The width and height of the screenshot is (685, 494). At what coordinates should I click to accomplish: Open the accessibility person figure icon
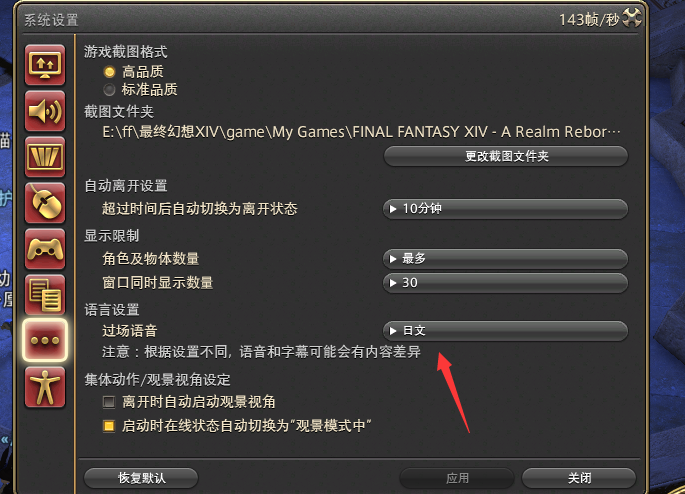pos(45,387)
